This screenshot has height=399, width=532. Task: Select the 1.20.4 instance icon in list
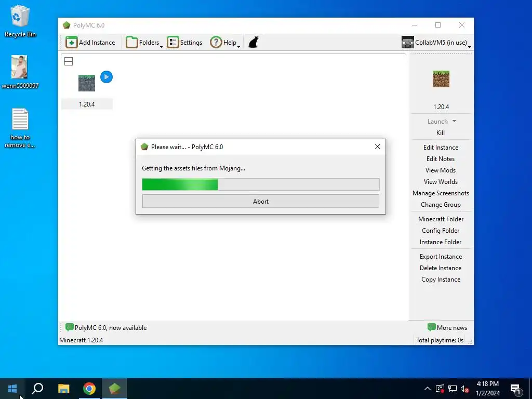tap(87, 83)
